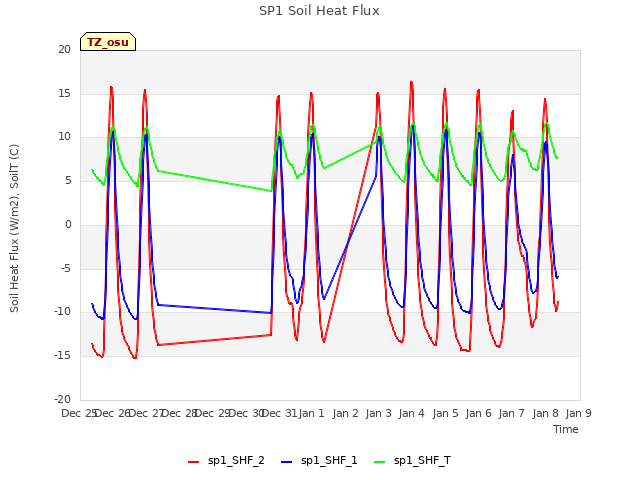Click the TZ_osu annotation label
The width and height of the screenshot is (640, 480).
pyautogui.click(x=108, y=42)
